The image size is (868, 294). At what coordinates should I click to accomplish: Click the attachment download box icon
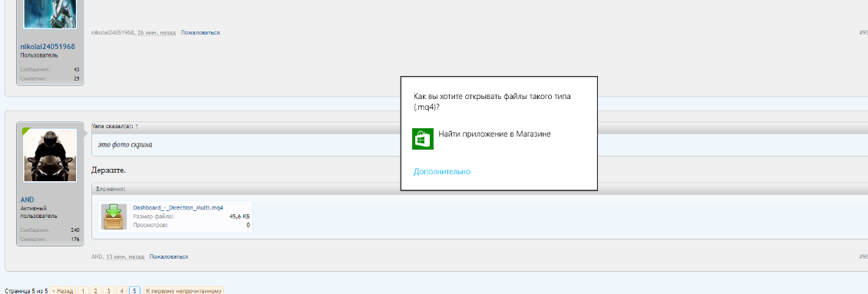point(114,216)
